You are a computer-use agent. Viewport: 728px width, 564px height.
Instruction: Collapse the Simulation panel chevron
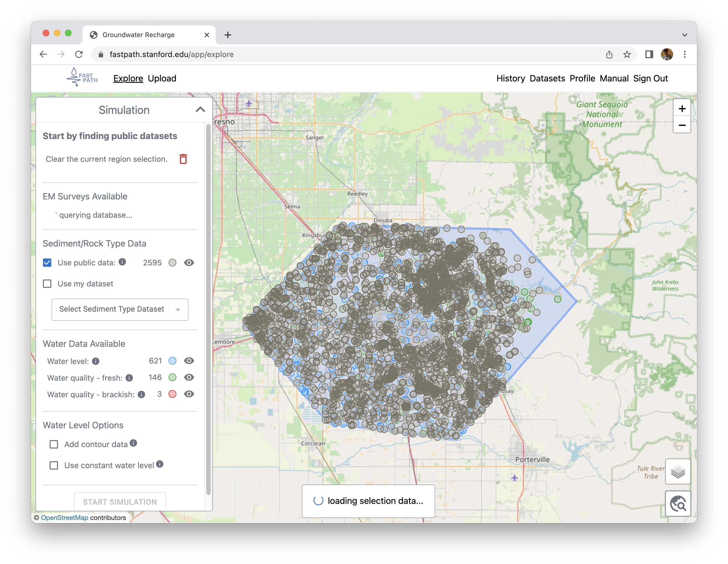200,110
